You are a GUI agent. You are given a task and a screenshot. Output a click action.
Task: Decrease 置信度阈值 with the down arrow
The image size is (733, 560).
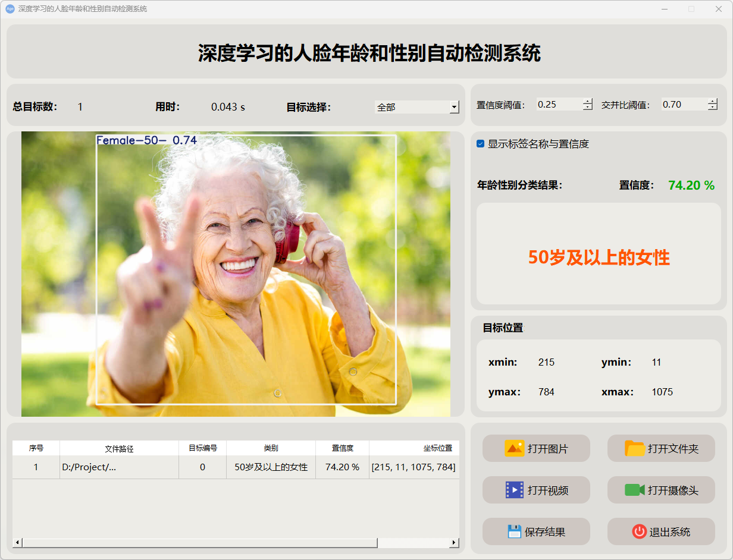coord(588,108)
